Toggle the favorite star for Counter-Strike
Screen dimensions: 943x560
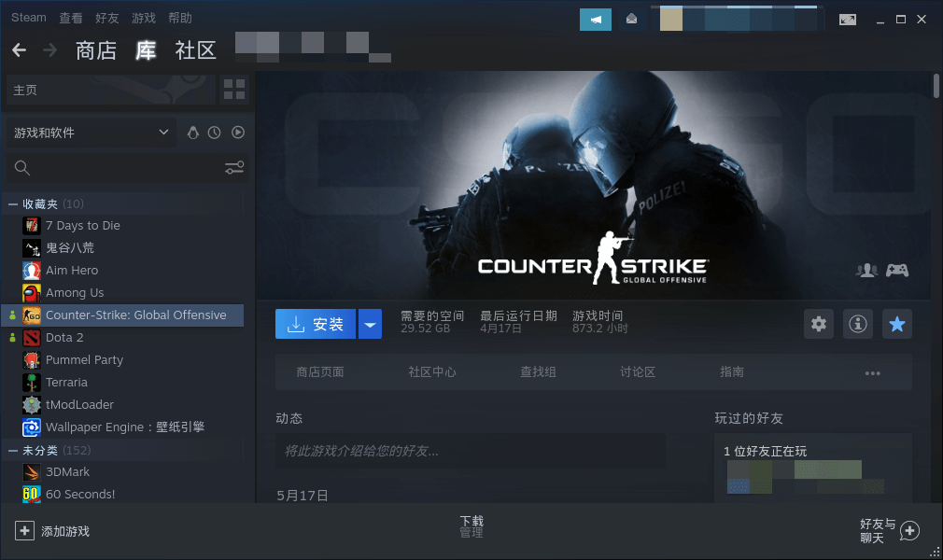pyautogui.click(x=897, y=324)
